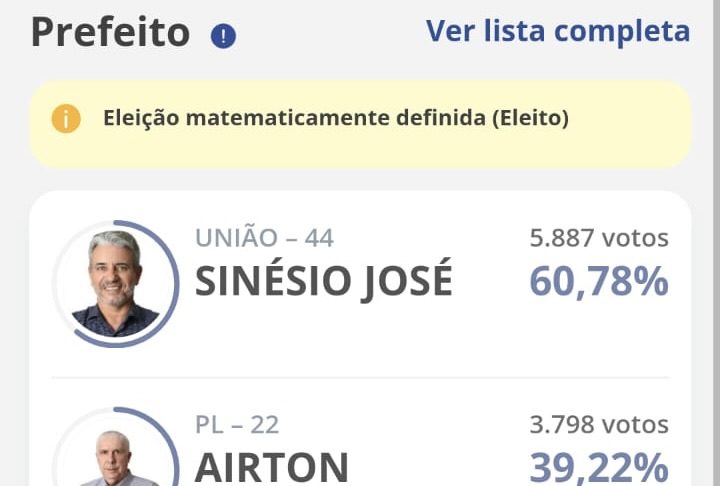Screen dimensions: 720x486
Task: Click the blue info icon beside Prefeito
Action: (223, 37)
